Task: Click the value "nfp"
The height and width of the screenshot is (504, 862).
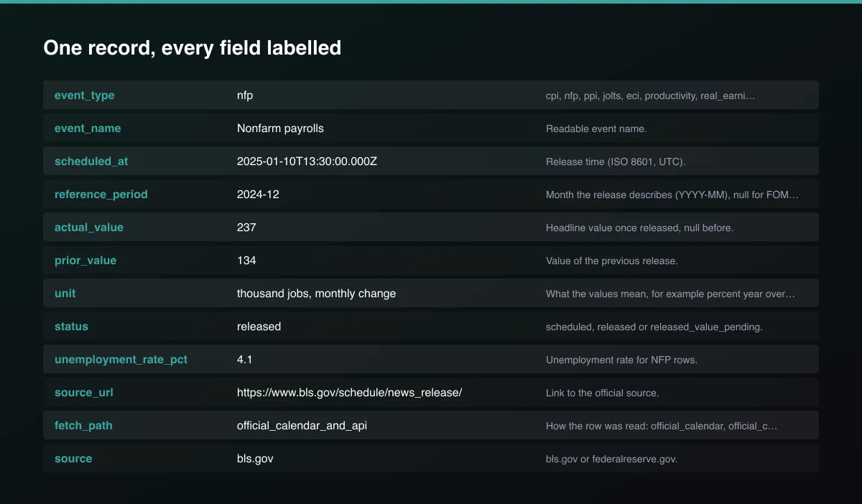Action: click(245, 95)
